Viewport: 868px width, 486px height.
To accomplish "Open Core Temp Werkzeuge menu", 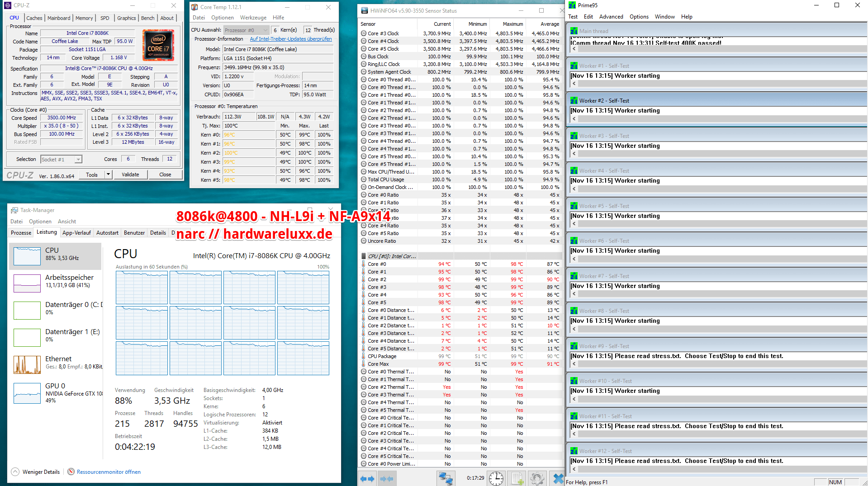I will (x=253, y=18).
